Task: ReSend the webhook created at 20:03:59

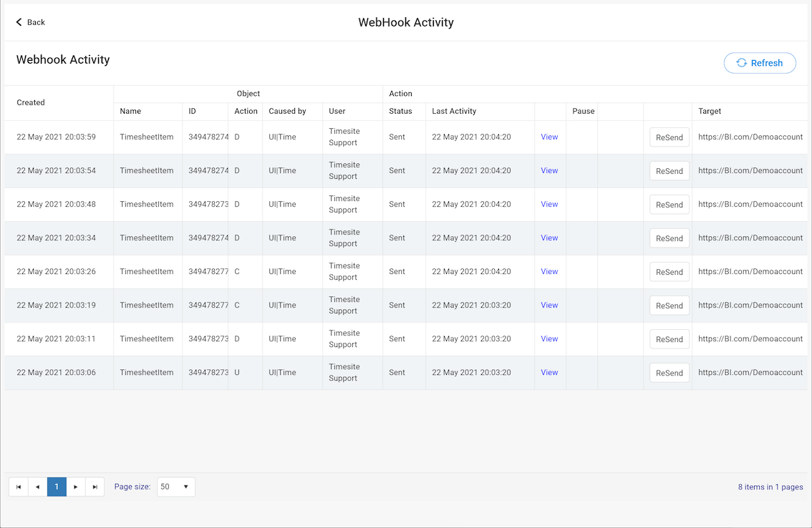Action: click(x=670, y=137)
